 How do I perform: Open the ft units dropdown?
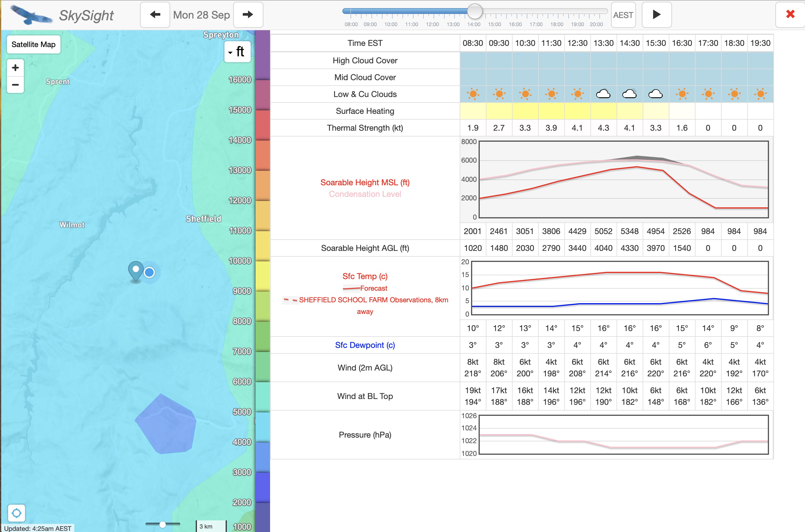pyautogui.click(x=237, y=52)
